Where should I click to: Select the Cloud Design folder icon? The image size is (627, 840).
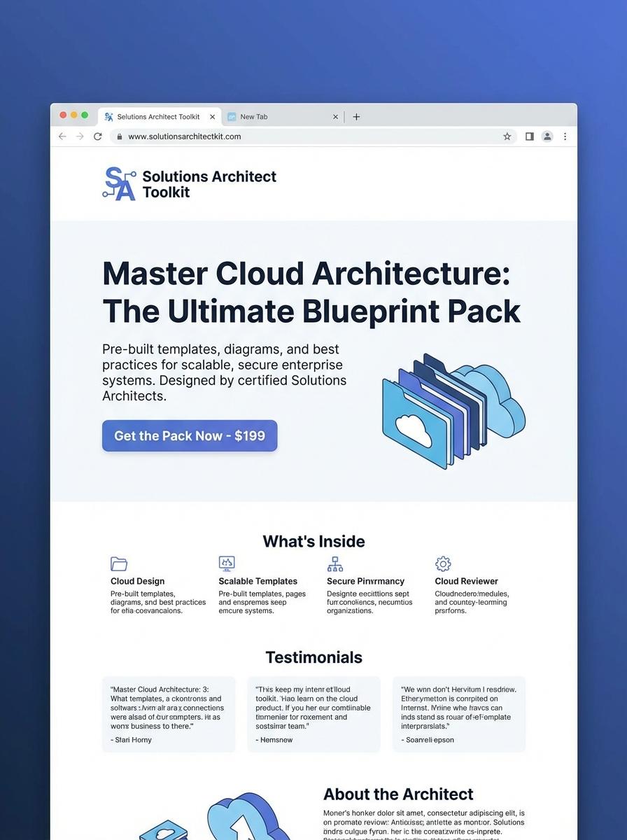tap(119, 563)
